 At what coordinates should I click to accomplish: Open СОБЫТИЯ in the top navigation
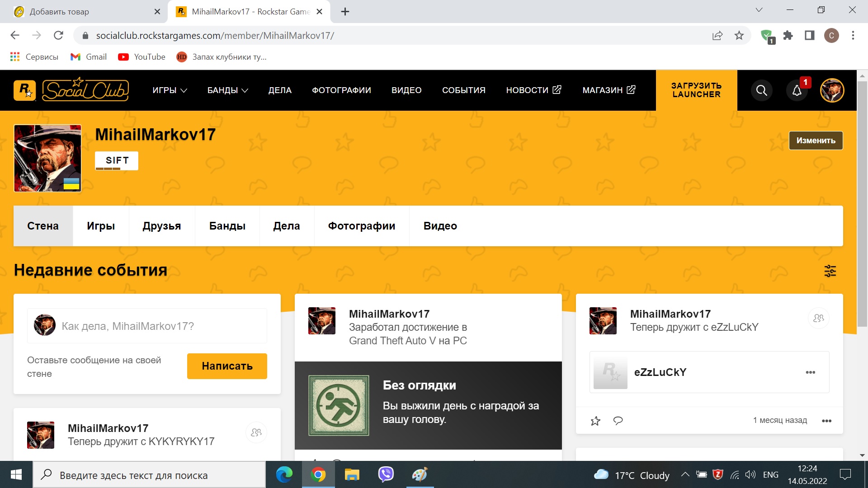(x=464, y=90)
